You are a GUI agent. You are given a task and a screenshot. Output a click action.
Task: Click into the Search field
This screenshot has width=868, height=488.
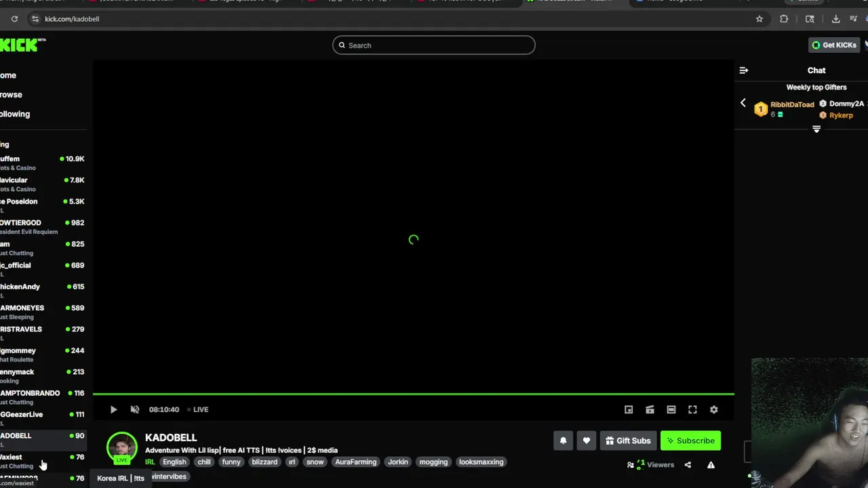coord(434,45)
